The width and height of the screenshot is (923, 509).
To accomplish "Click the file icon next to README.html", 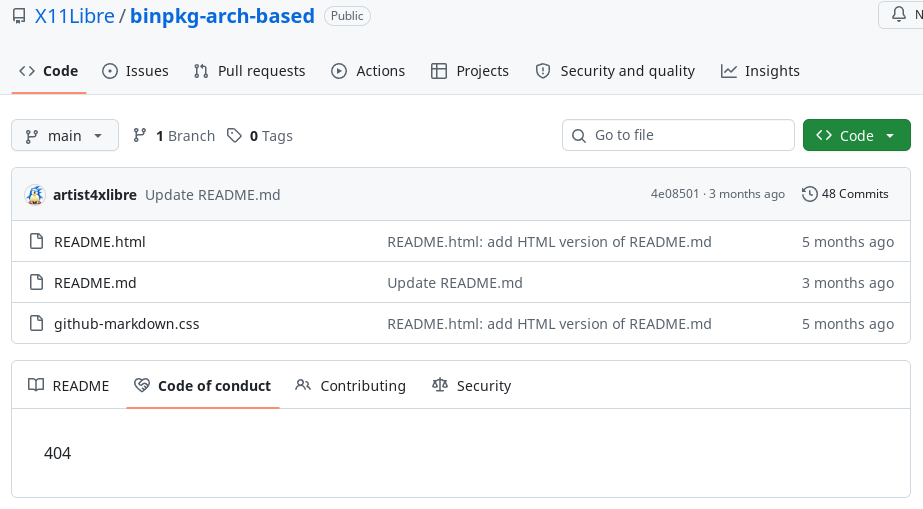I will [x=36, y=242].
